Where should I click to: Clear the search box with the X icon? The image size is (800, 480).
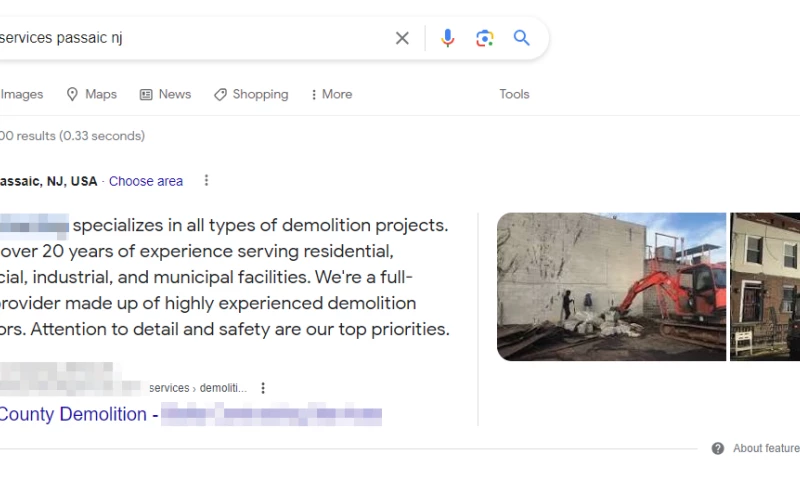pos(402,38)
